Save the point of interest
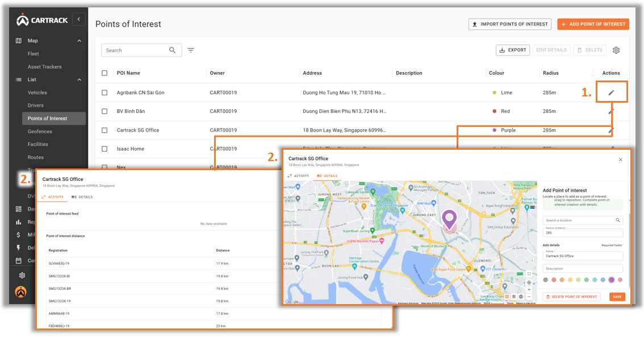 click(617, 297)
